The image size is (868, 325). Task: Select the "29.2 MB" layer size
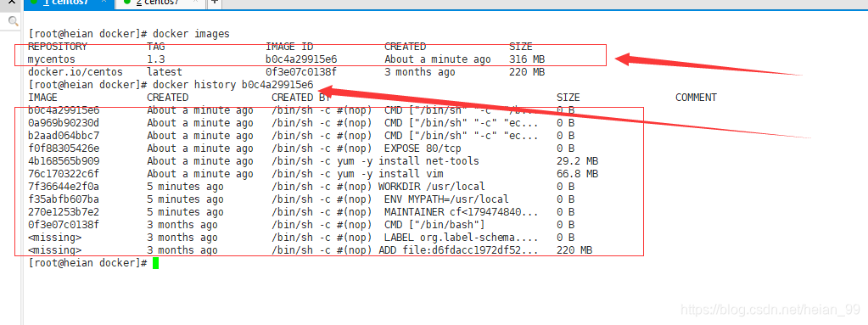[x=577, y=161]
